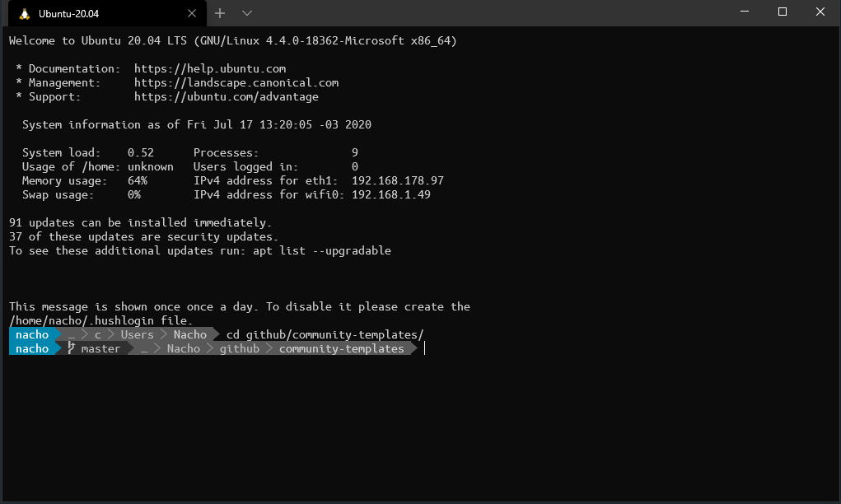Click the 'github' path segment in the prompt
Image resolution: width=841 pixels, height=504 pixels.
pos(239,348)
